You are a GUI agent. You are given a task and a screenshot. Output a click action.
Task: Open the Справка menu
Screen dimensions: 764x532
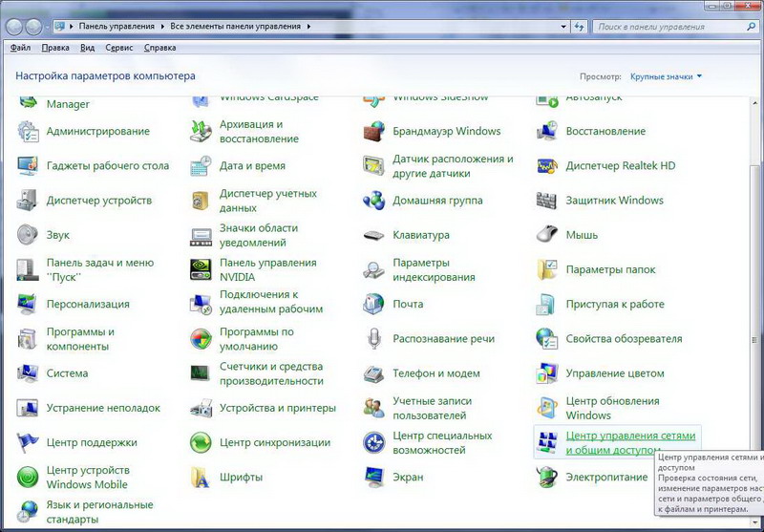(x=159, y=48)
